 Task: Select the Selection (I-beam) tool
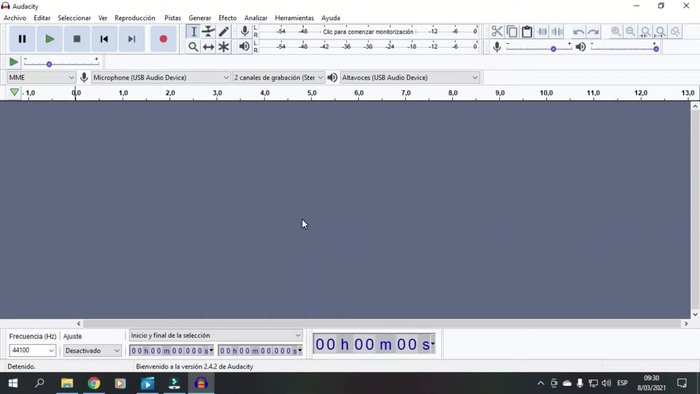click(193, 32)
